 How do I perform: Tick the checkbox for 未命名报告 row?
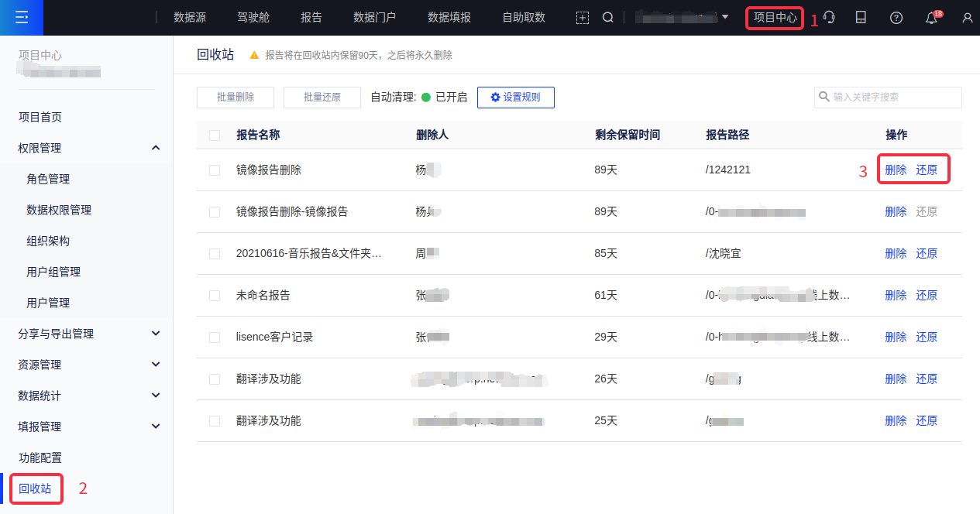pos(215,296)
